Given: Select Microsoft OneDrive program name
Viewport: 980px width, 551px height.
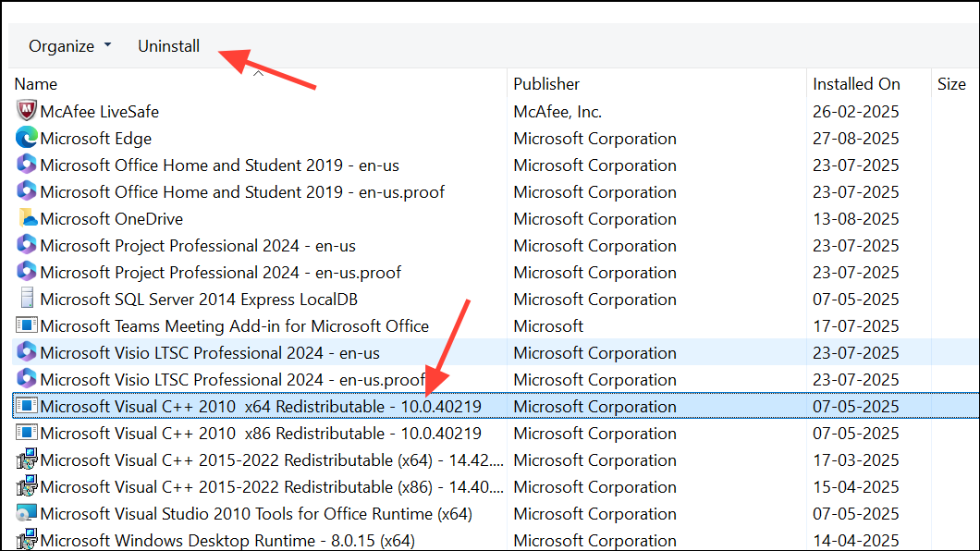Looking at the screenshot, I should point(111,219).
